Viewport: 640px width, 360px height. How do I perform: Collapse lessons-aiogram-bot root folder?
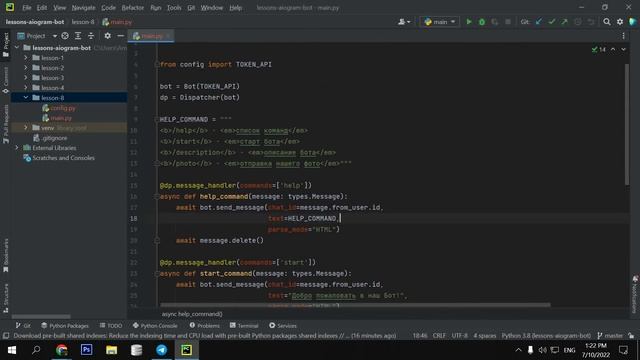pyautogui.click(x=17, y=48)
